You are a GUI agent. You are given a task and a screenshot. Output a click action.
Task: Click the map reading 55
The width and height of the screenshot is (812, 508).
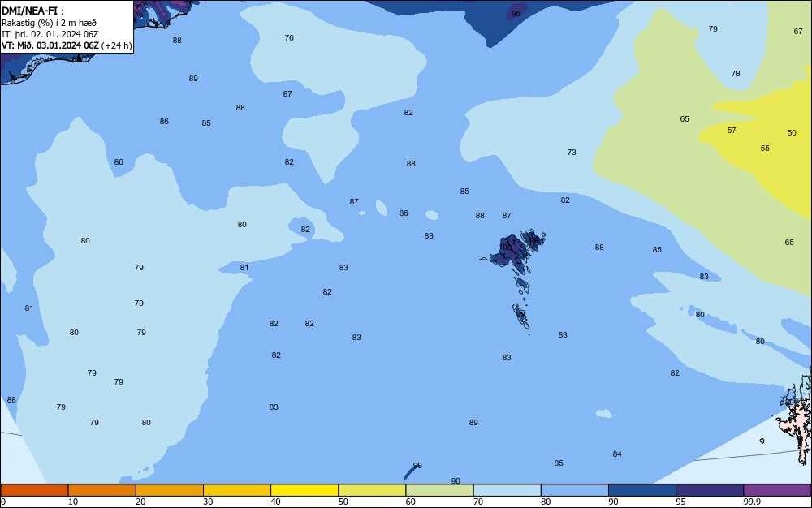[765, 148]
